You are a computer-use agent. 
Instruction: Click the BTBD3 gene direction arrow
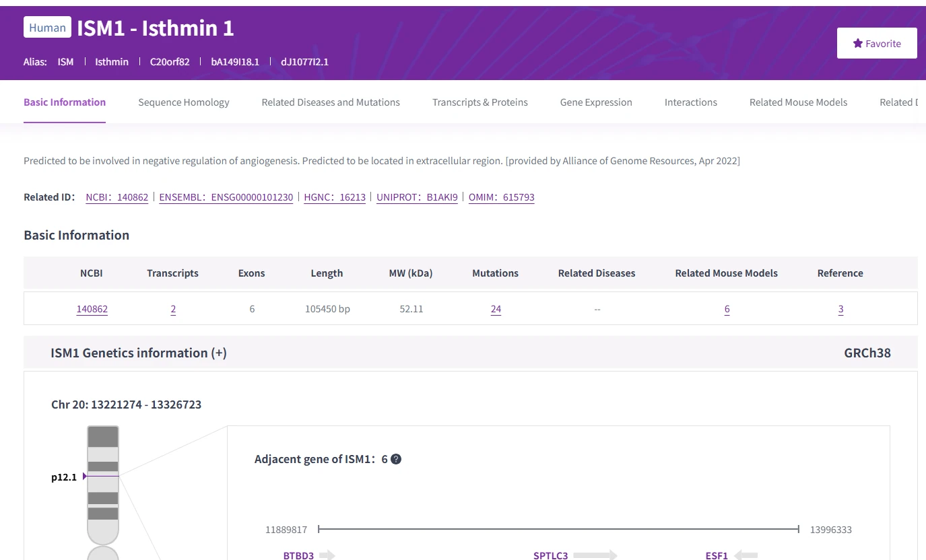(328, 555)
